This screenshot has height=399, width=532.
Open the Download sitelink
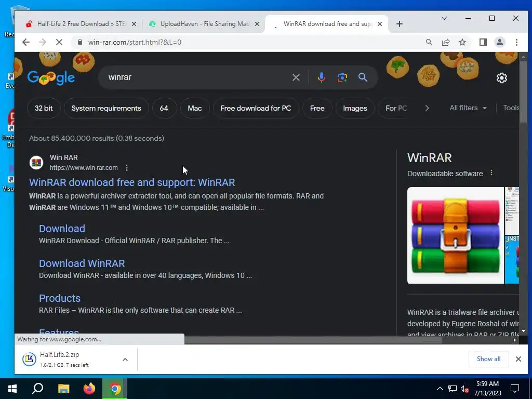[x=62, y=229]
